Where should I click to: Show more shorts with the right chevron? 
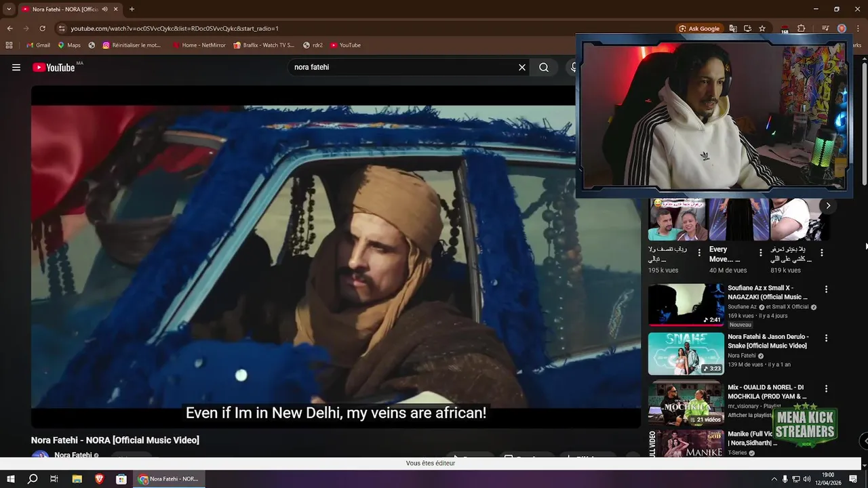(x=828, y=205)
